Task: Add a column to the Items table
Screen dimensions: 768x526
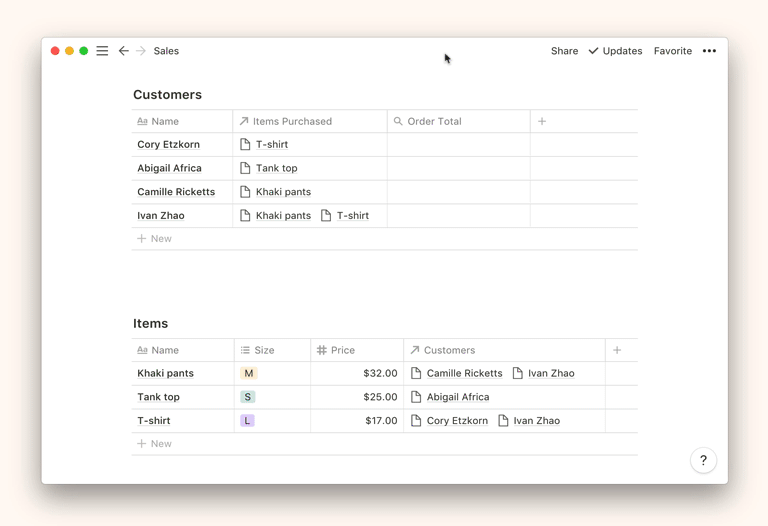Action: click(617, 350)
